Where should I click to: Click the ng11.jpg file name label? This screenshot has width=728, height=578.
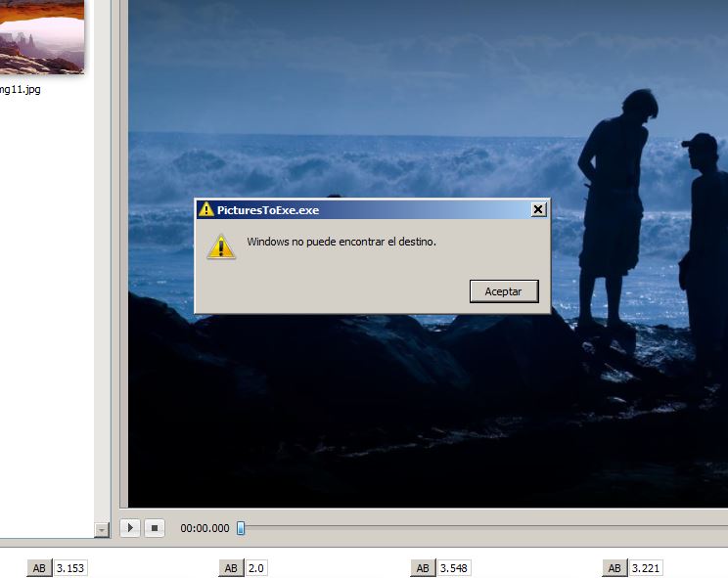coord(20,90)
